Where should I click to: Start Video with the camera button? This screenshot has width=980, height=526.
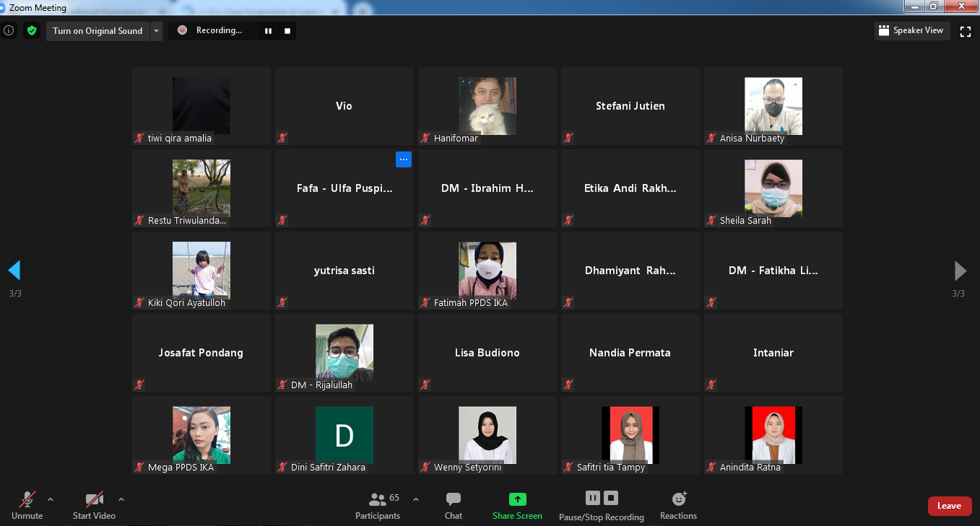tap(94, 505)
